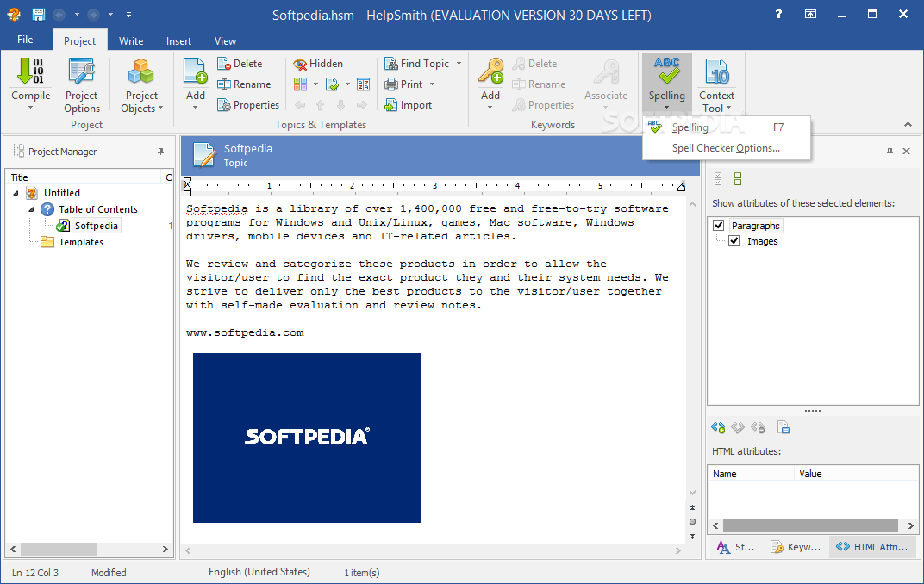Open the topic icon dropdown arrow

click(x=315, y=84)
